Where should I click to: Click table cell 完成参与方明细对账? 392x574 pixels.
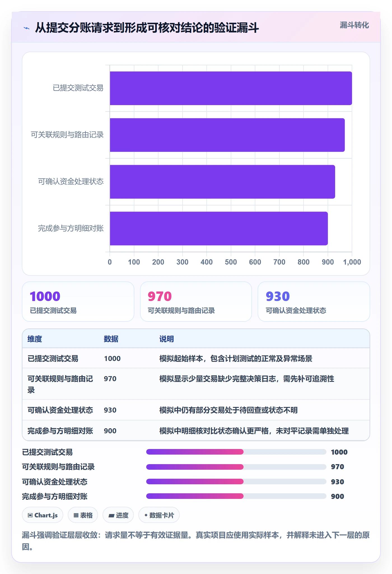pyautogui.click(x=60, y=431)
